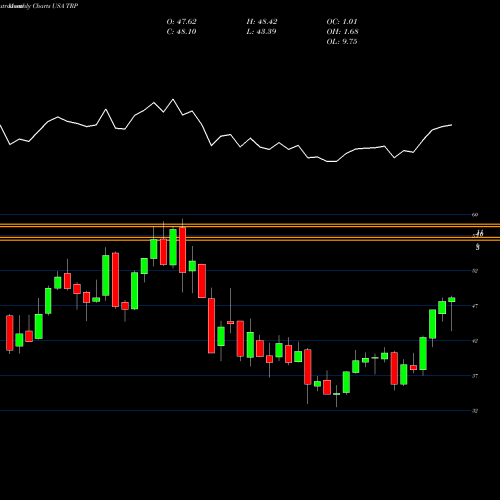The height and width of the screenshot is (500, 500).
Task: Click the high value 'H: 48.42'
Action: pos(262,22)
